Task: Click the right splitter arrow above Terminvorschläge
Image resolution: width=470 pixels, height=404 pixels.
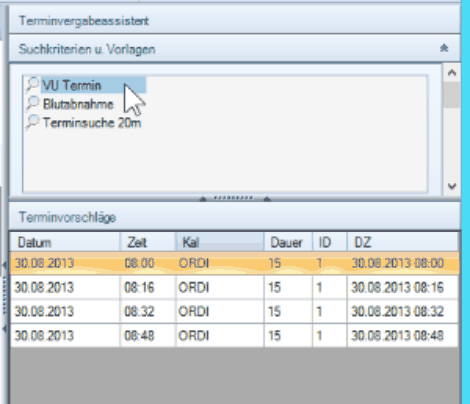Action: pyautogui.click(x=267, y=199)
